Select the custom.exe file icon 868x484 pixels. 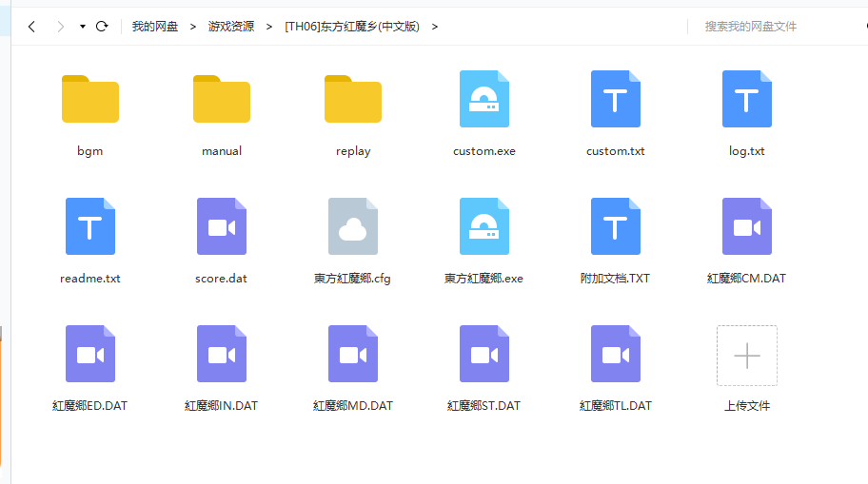pyautogui.click(x=484, y=99)
